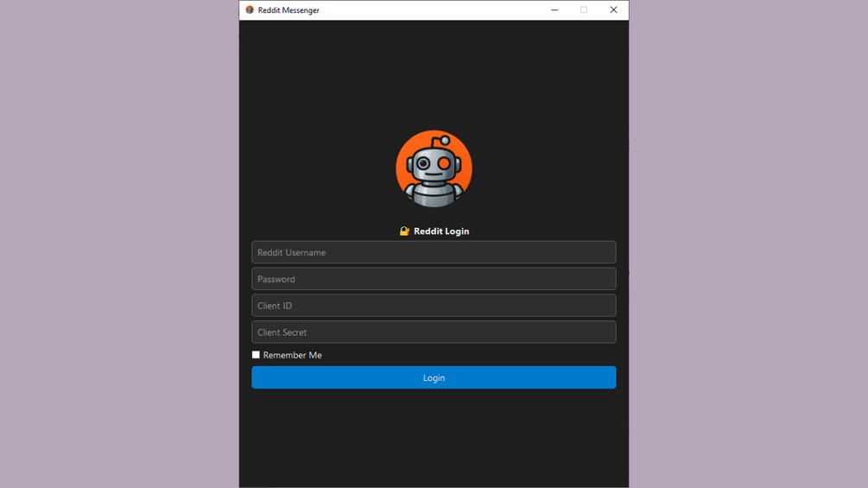Enable the Remember Me checkbox
Viewport: 868px width, 488px height.
tap(256, 355)
